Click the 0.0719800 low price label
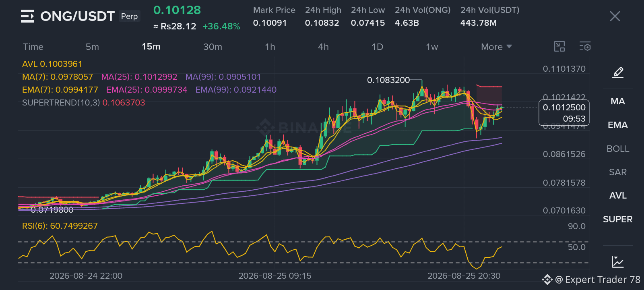The height and width of the screenshot is (290, 644). 52,210
